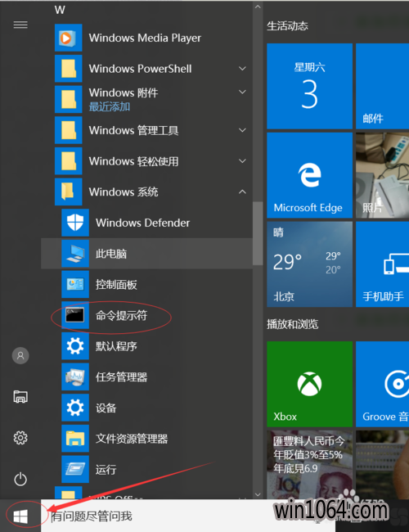Open the Xbox tile
The height and width of the screenshot is (532, 409).
tap(310, 384)
